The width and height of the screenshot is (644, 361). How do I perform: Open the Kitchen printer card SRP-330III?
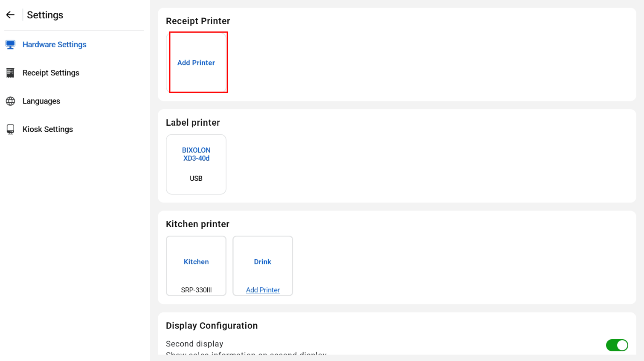pyautogui.click(x=196, y=266)
